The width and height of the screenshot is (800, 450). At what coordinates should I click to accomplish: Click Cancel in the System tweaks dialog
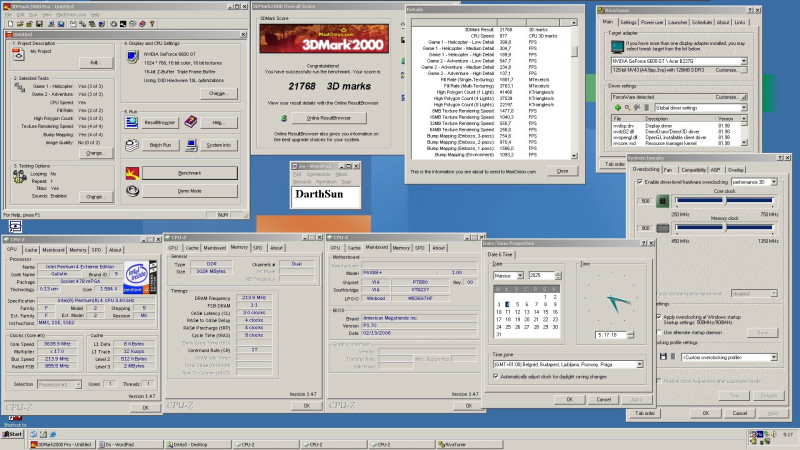(x=739, y=413)
